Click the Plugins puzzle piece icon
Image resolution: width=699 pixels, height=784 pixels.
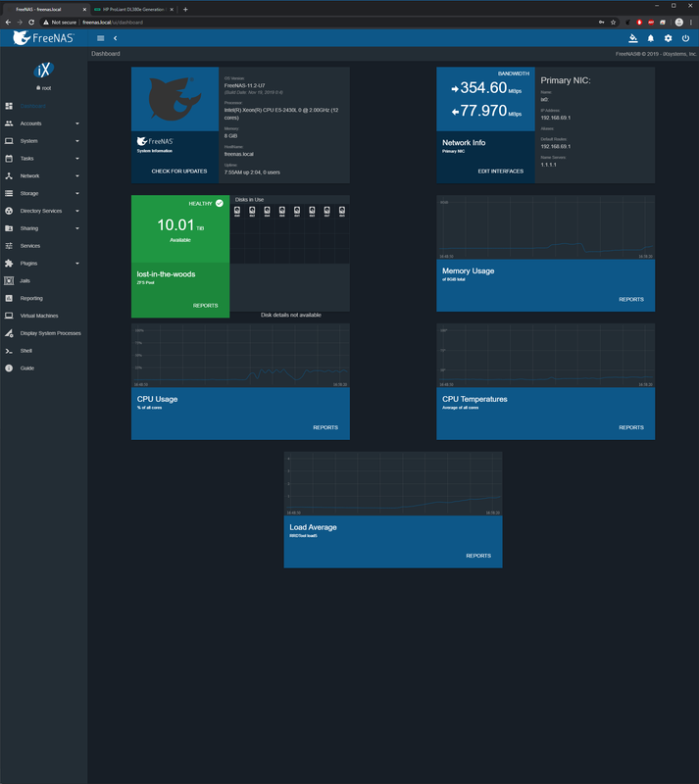9,264
